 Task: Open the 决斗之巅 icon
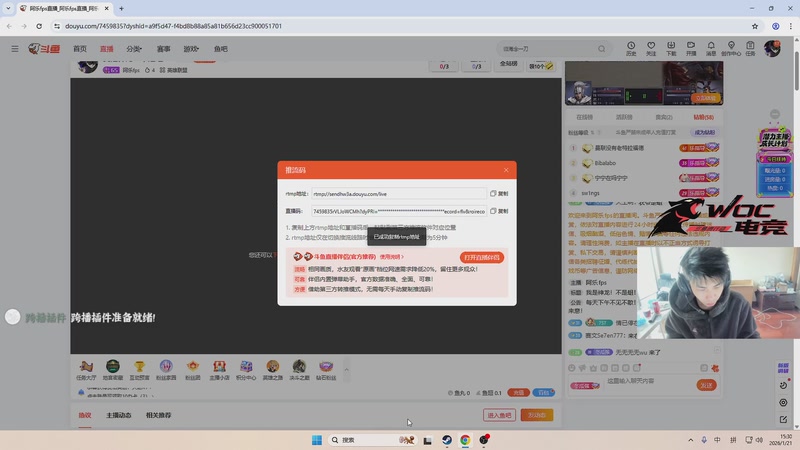pos(299,370)
